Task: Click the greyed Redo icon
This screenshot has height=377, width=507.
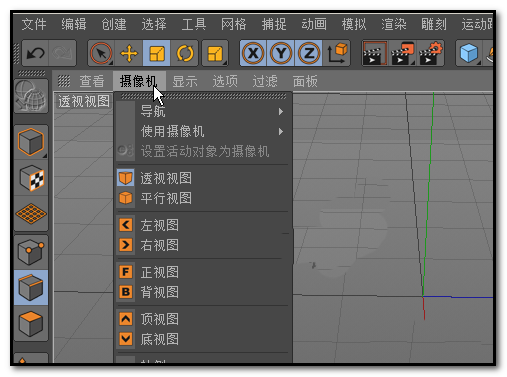Action: [x=62, y=53]
